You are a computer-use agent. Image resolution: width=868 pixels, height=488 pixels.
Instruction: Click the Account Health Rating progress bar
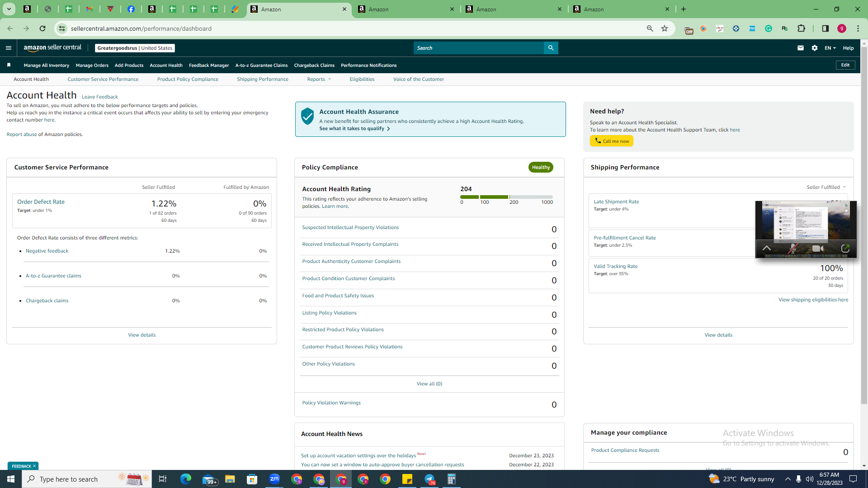click(x=506, y=197)
